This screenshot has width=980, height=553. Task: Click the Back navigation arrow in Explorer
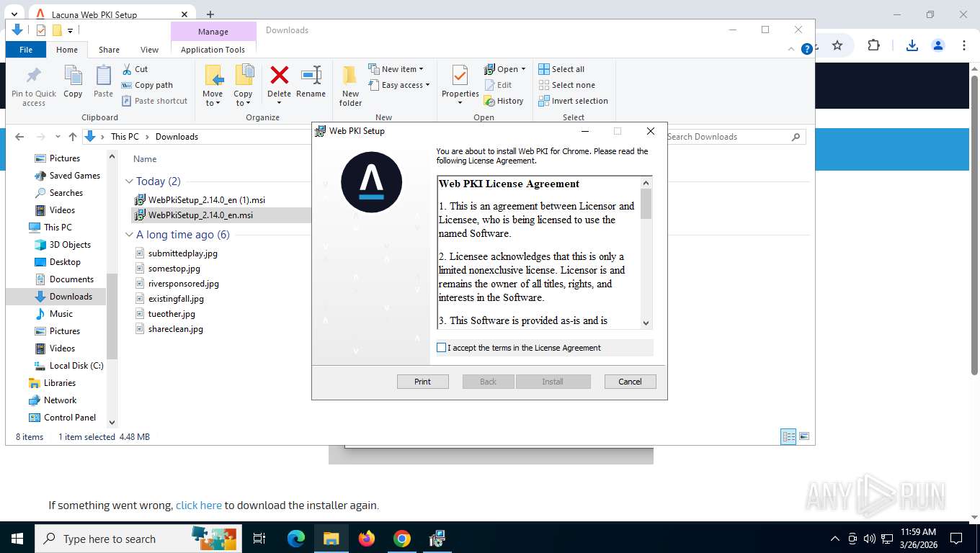coord(19,137)
